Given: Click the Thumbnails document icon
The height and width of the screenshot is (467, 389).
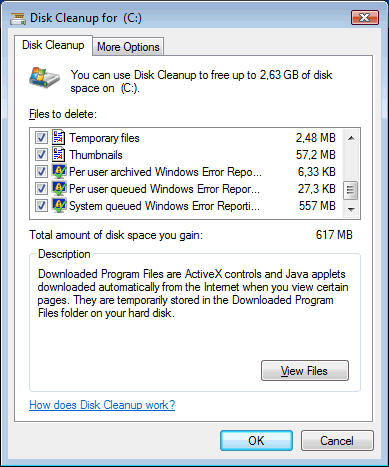Looking at the screenshot, I should [59, 155].
